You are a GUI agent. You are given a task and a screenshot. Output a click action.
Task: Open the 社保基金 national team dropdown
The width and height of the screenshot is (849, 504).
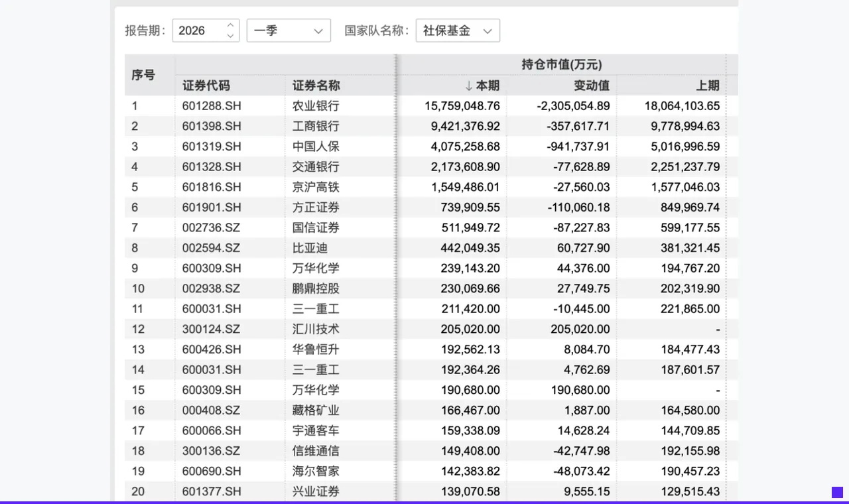(x=458, y=31)
